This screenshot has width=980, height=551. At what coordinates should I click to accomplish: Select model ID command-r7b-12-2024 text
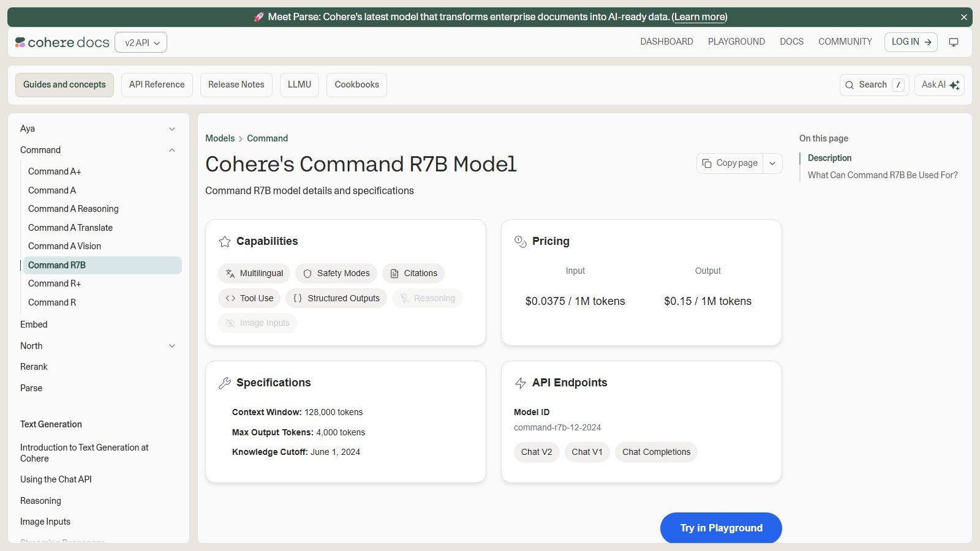coord(557,427)
